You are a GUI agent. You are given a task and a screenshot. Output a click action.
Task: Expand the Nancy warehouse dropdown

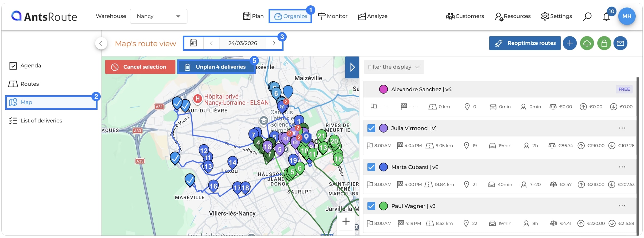[158, 16]
